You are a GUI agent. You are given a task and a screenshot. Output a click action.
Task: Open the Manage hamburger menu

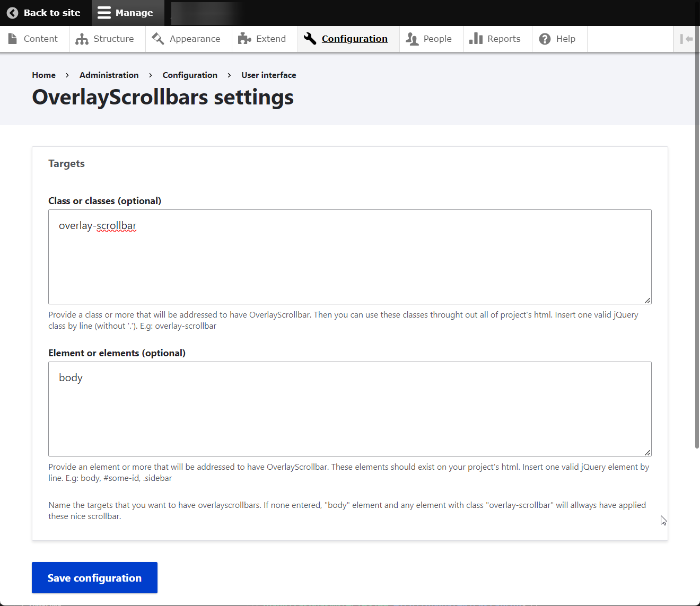(104, 13)
